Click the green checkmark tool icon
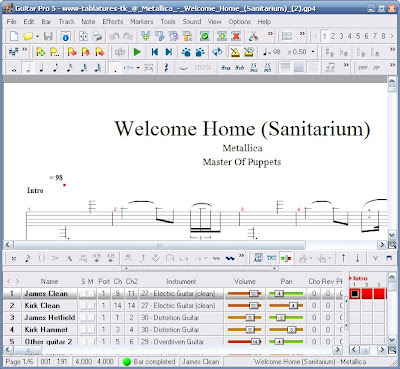Image resolution: width=400 pixels, height=369 pixels. coord(205,36)
